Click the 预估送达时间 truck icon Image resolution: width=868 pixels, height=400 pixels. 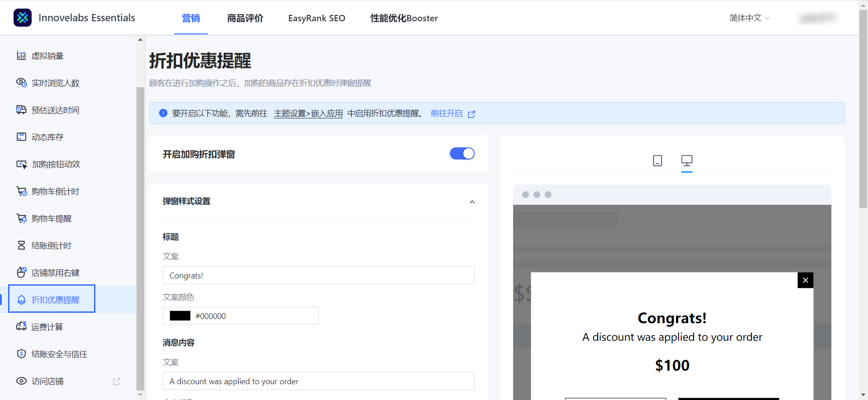(21, 110)
